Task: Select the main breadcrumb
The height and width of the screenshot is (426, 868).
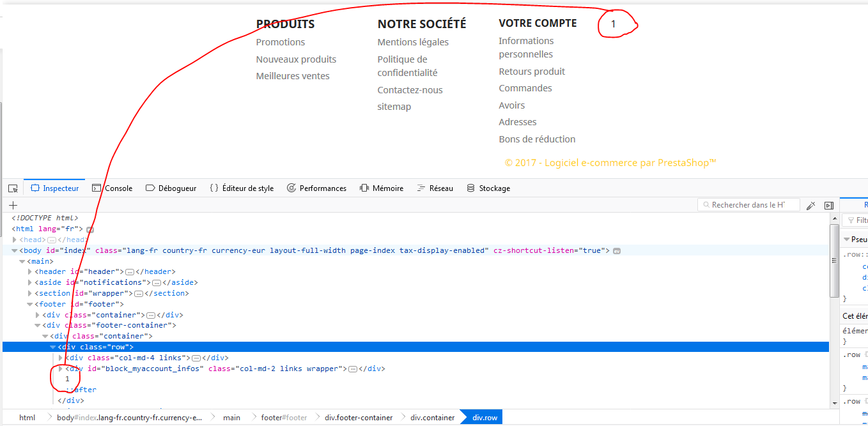Action: coord(231,418)
